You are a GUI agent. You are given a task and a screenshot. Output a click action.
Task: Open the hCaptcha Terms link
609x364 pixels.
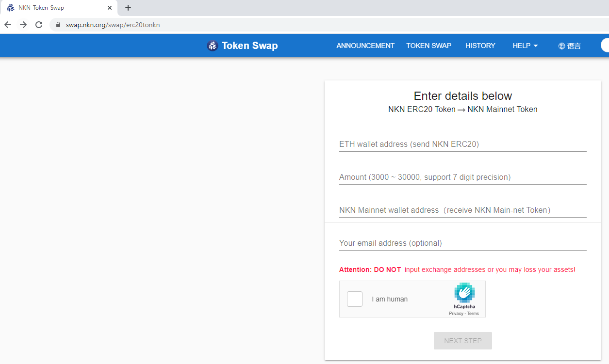(x=473, y=314)
